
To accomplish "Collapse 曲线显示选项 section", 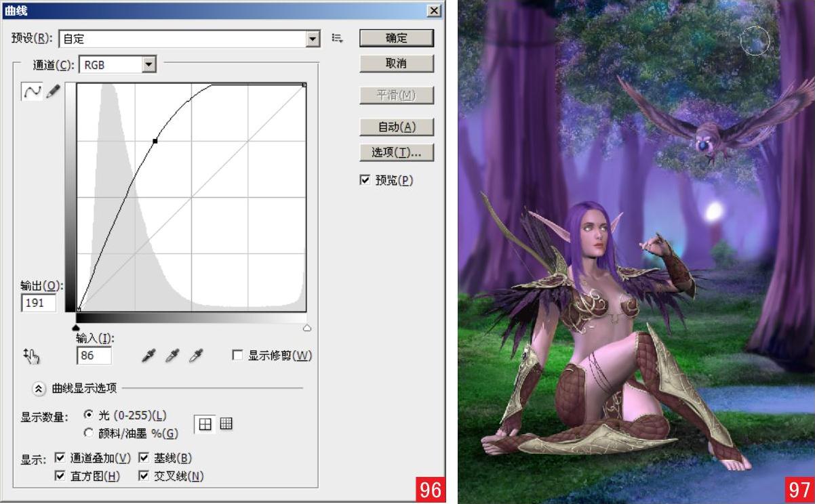I will pyautogui.click(x=39, y=388).
